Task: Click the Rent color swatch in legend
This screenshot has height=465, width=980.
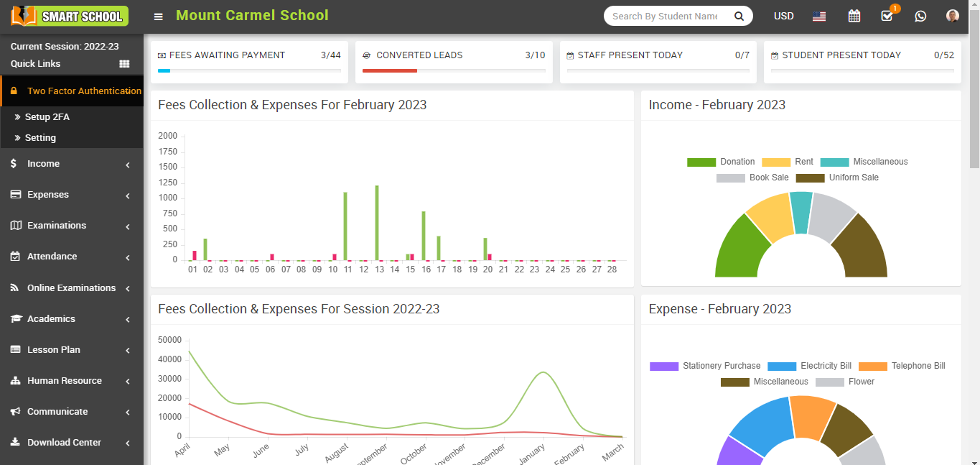Action: coord(775,162)
